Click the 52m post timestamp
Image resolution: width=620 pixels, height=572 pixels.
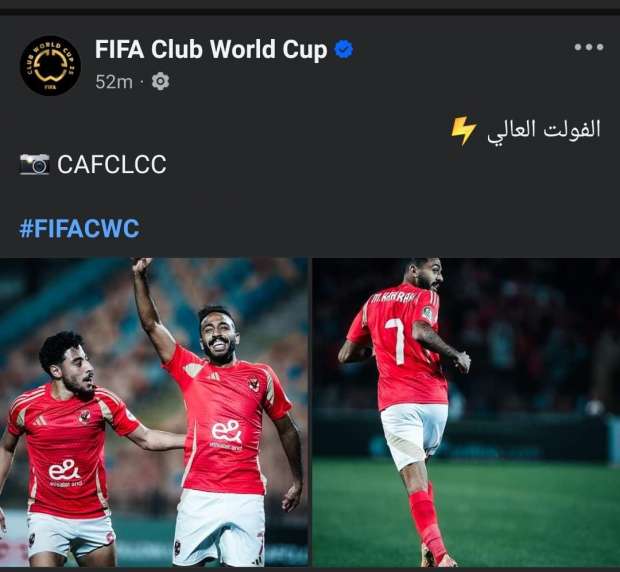114,82
